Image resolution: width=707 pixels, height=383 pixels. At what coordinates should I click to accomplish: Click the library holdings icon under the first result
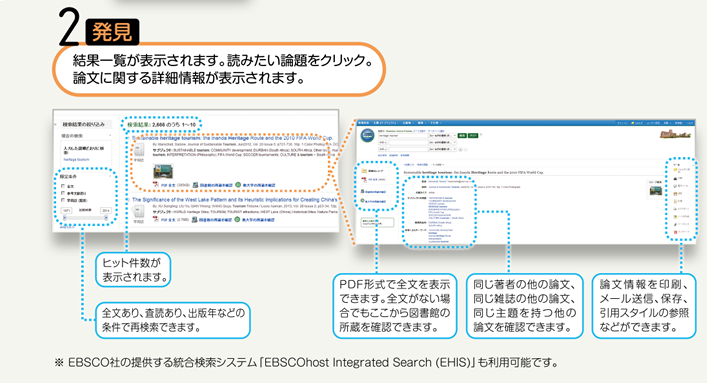point(195,185)
